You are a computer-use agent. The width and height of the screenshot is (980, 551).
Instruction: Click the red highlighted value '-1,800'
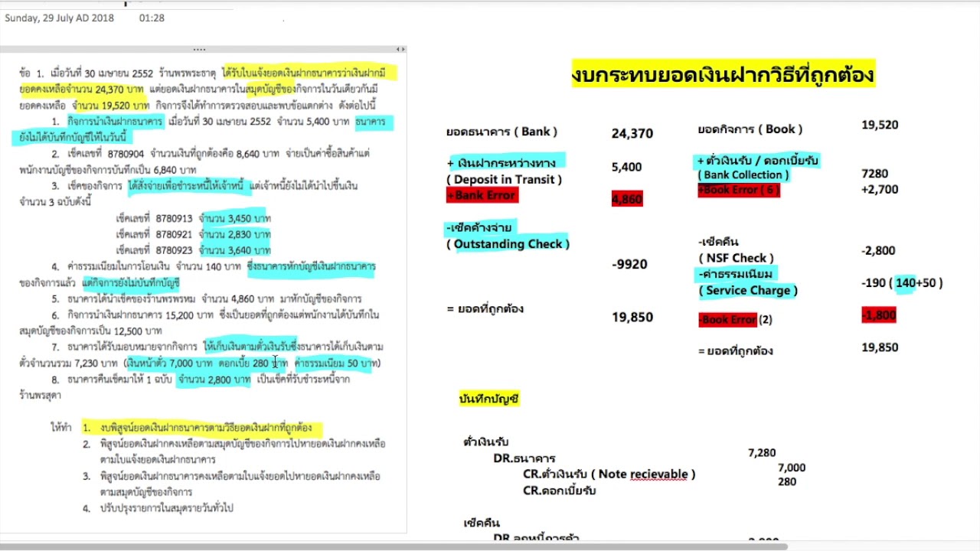click(x=878, y=315)
